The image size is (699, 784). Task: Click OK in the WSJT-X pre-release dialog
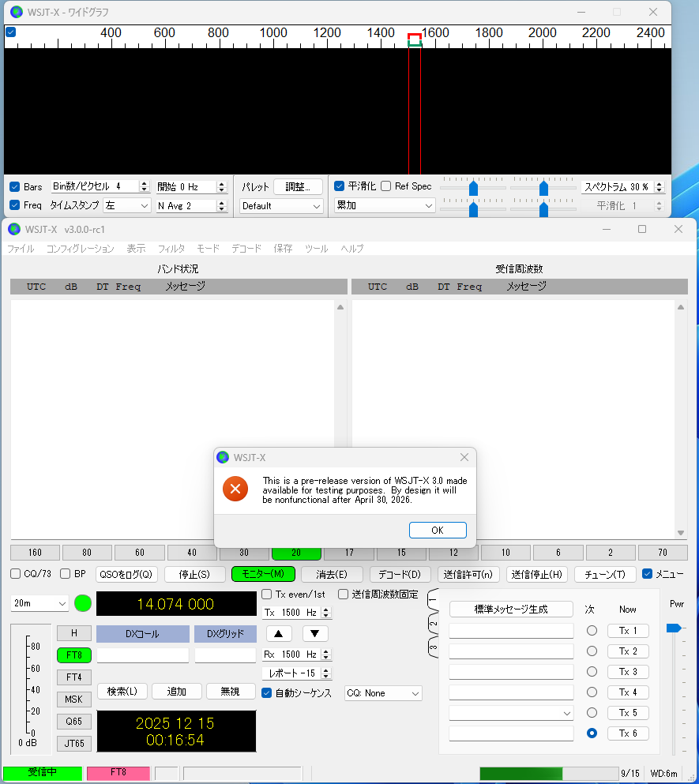pyautogui.click(x=438, y=530)
